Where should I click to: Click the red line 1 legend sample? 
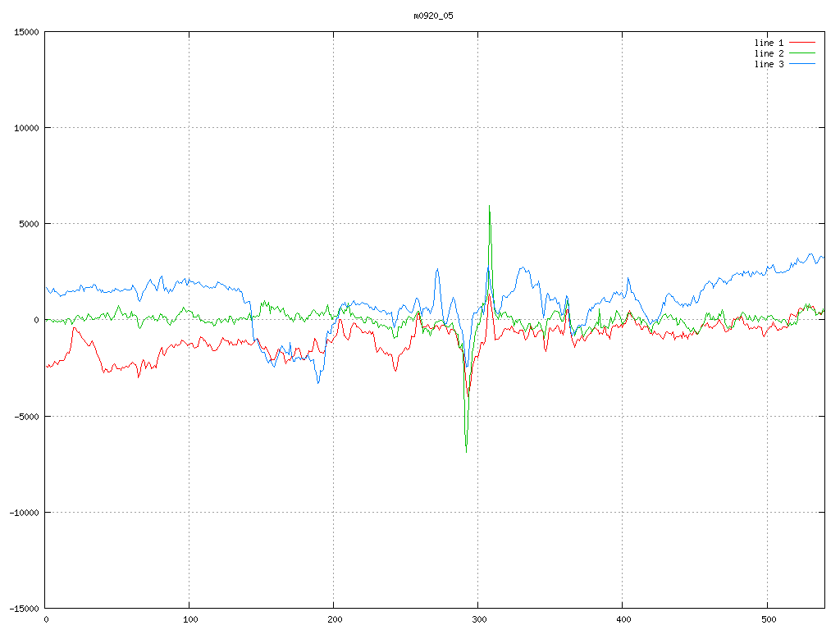pyautogui.click(x=802, y=43)
